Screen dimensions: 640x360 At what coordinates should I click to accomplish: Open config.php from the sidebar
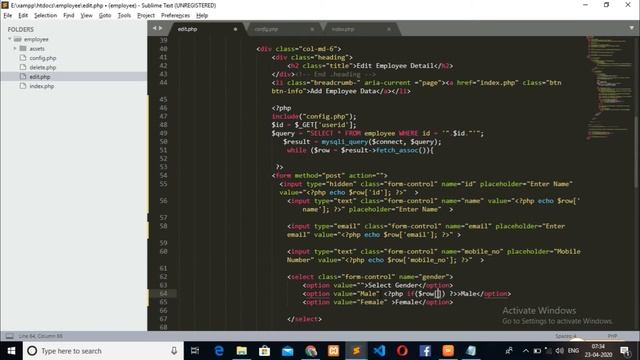[x=42, y=58]
